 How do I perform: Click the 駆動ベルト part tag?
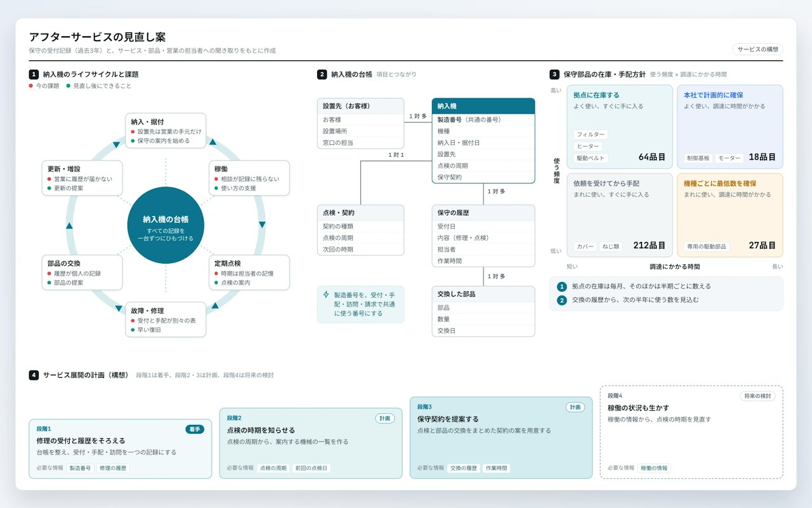[x=591, y=158]
